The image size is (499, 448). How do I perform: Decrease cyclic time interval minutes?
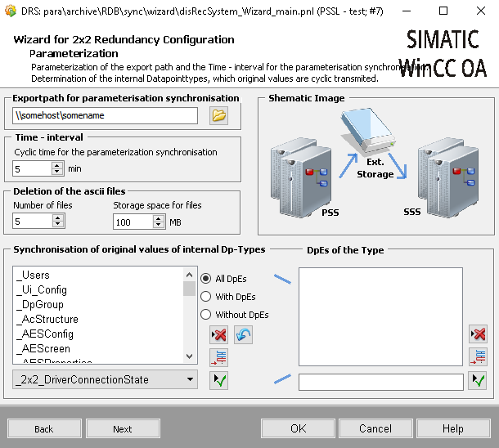[57, 172]
